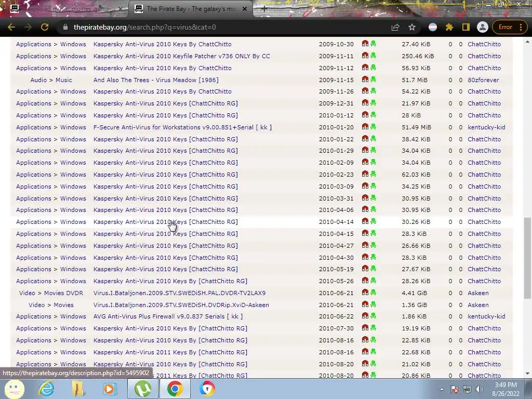Open Askeen uploader link on DVDR row
Viewport: 532px width, 399px height.
pyautogui.click(x=478, y=293)
